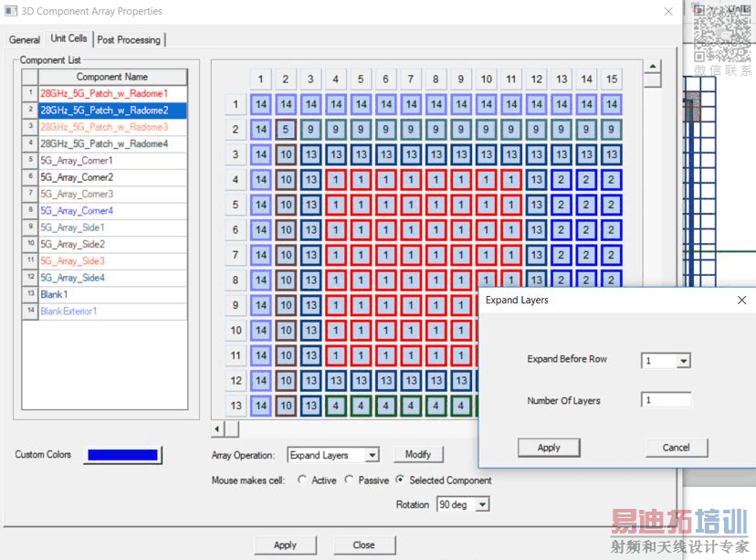
Task: Select the Passive mouse cell option
Action: (349, 480)
